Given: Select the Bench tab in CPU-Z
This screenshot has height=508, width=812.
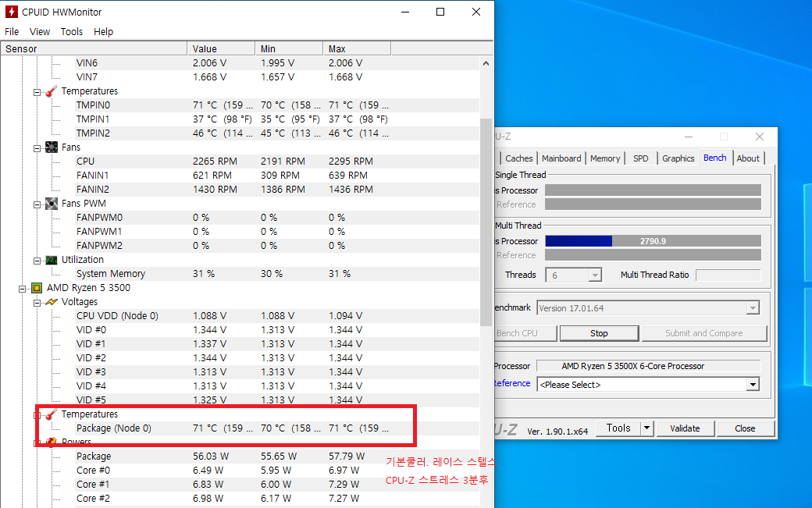Looking at the screenshot, I should (714, 158).
